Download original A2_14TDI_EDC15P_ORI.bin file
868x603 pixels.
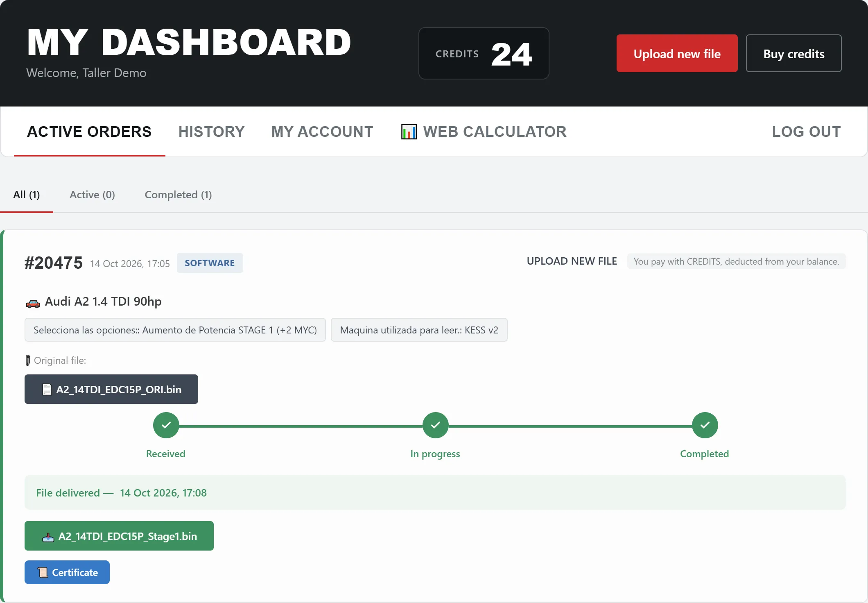pos(111,389)
